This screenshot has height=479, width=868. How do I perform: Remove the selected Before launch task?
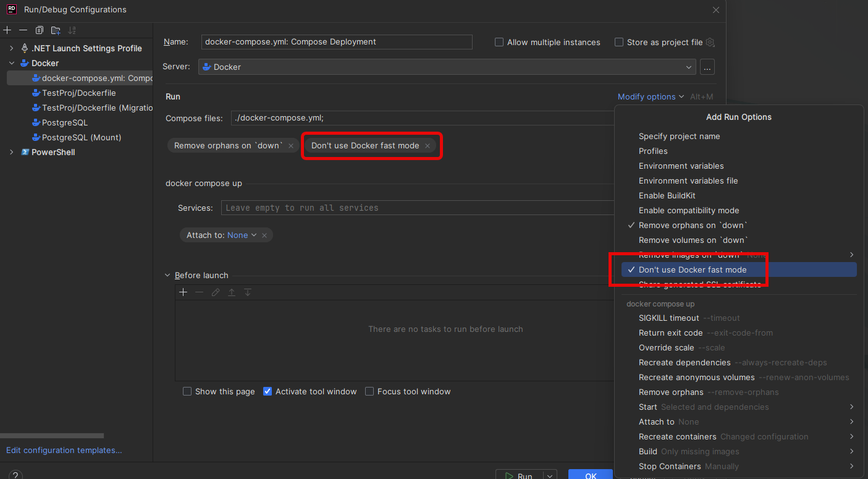click(199, 292)
